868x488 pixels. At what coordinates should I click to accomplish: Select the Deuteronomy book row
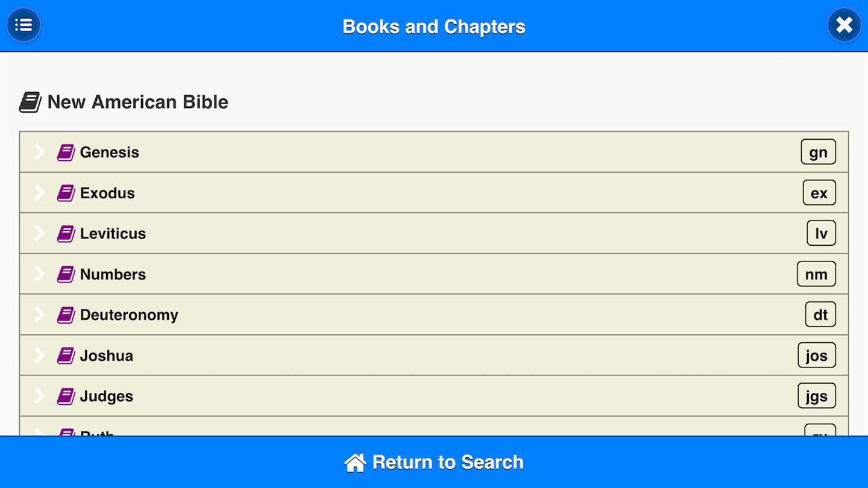(x=422, y=315)
